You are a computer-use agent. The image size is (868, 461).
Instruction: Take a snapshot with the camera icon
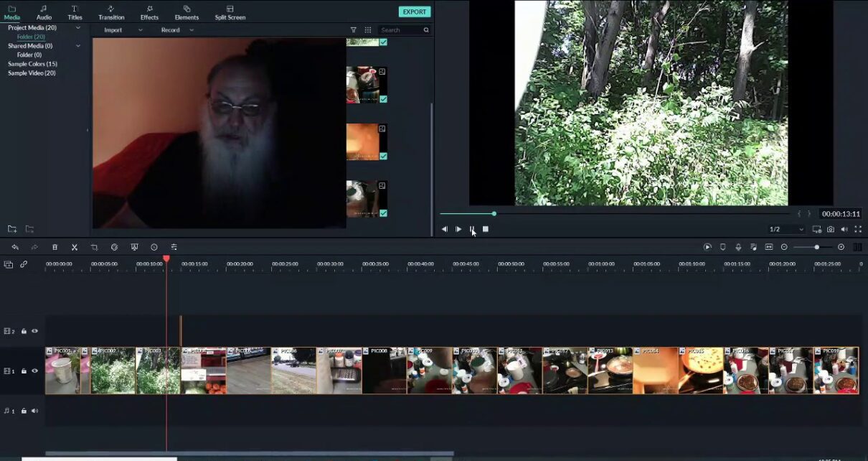pyautogui.click(x=830, y=229)
